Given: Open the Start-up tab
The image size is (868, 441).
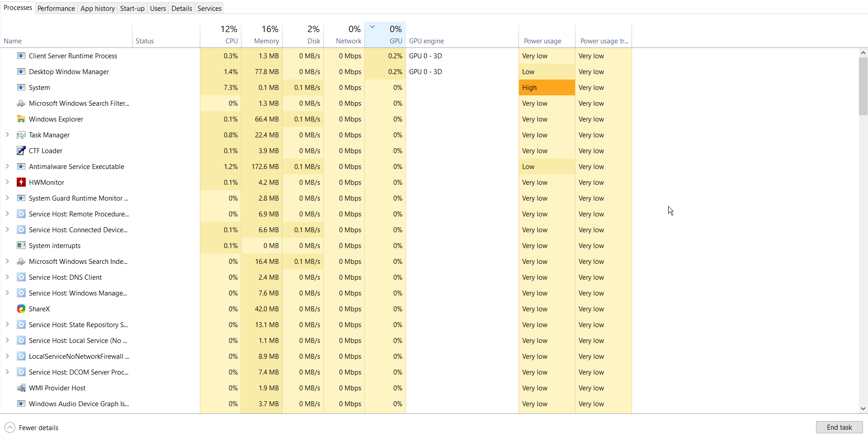Looking at the screenshot, I should tap(132, 9).
